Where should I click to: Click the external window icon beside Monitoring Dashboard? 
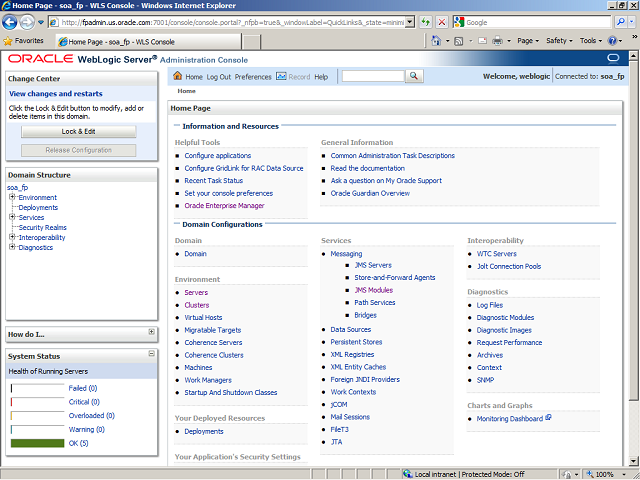pos(548,418)
